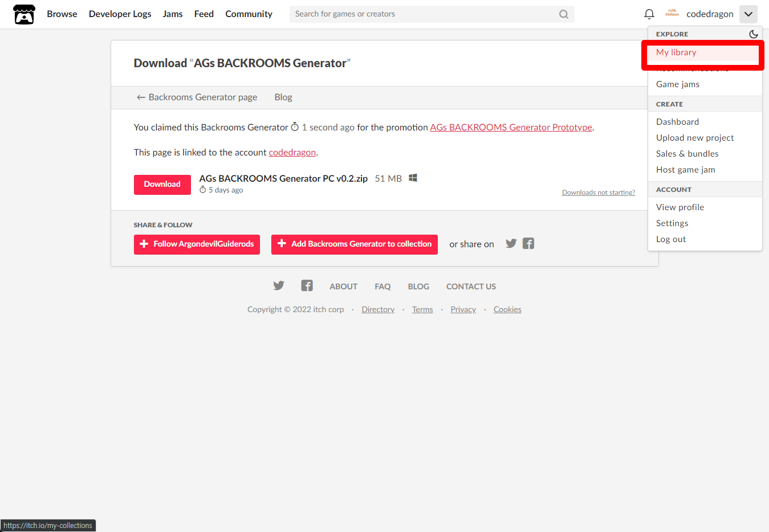
Task: Collapse the account dropdown arrow
Action: [x=748, y=14]
